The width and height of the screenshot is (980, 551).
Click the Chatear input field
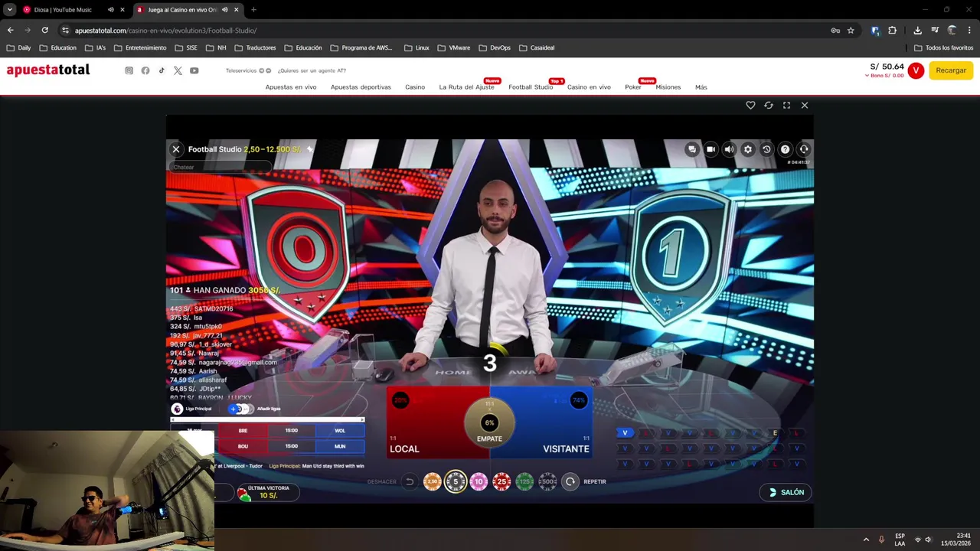point(220,167)
